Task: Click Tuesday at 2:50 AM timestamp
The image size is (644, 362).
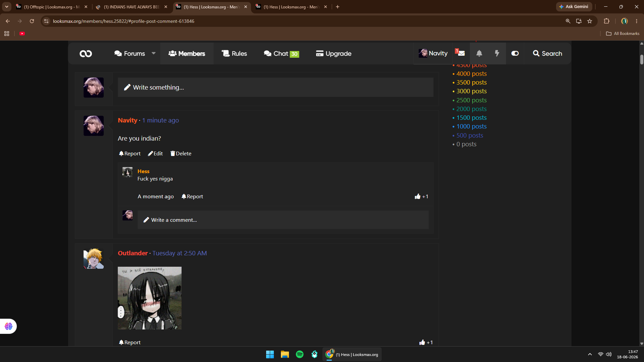Action: 180,253
